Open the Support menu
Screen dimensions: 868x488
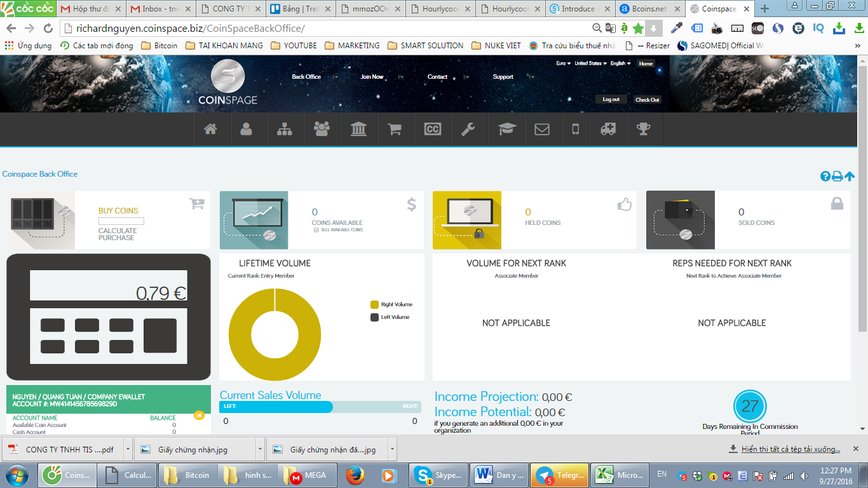coord(503,77)
